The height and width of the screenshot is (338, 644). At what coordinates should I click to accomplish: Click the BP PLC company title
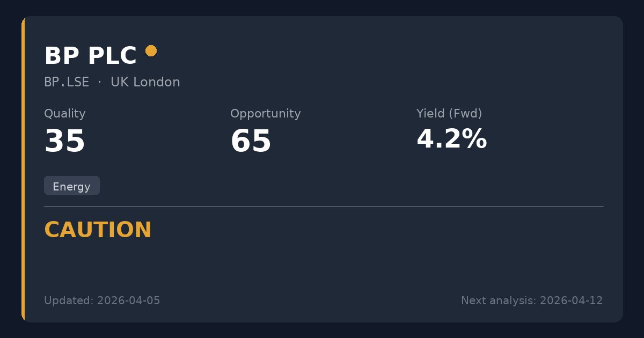point(90,56)
